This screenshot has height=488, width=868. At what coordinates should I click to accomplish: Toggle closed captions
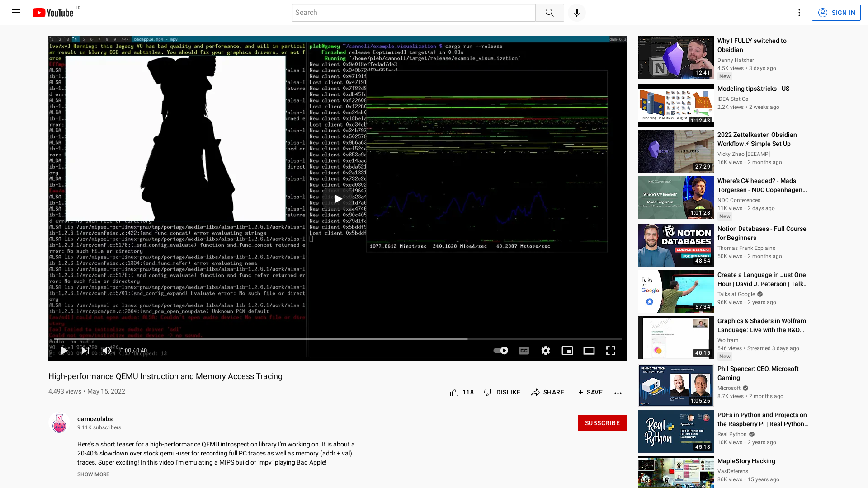click(x=524, y=351)
